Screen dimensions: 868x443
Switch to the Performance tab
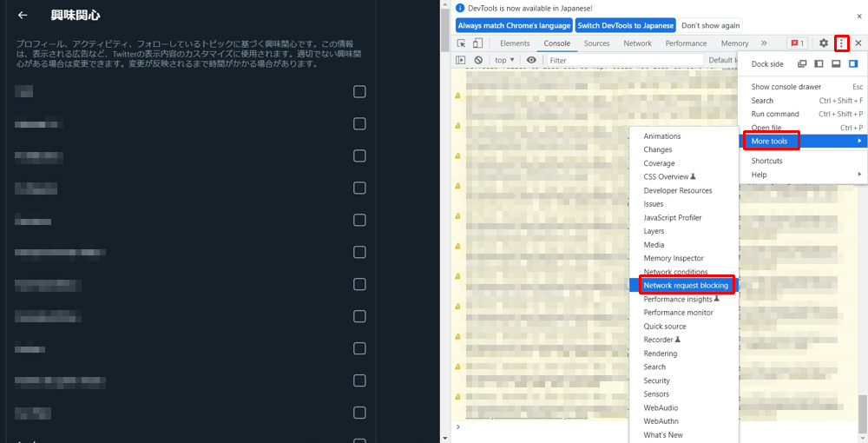(686, 43)
